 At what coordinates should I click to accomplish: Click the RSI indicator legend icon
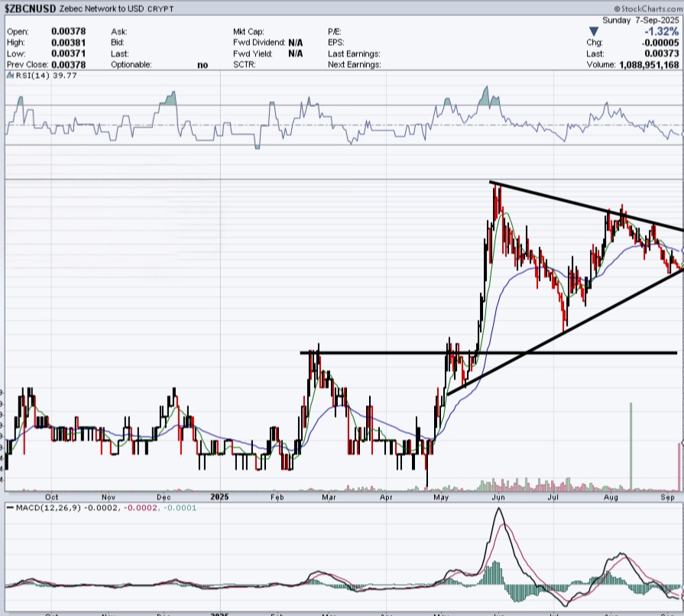pyautogui.click(x=11, y=76)
